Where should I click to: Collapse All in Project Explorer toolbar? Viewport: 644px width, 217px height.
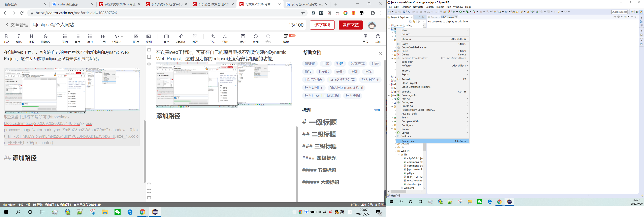point(411,21)
